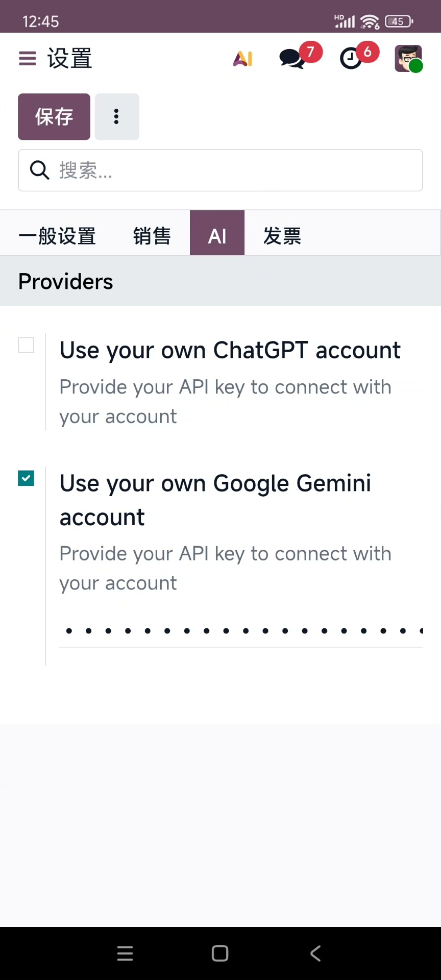
Task: Switch to the 销售 tab
Action: pyautogui.click(x=152, y=236)
